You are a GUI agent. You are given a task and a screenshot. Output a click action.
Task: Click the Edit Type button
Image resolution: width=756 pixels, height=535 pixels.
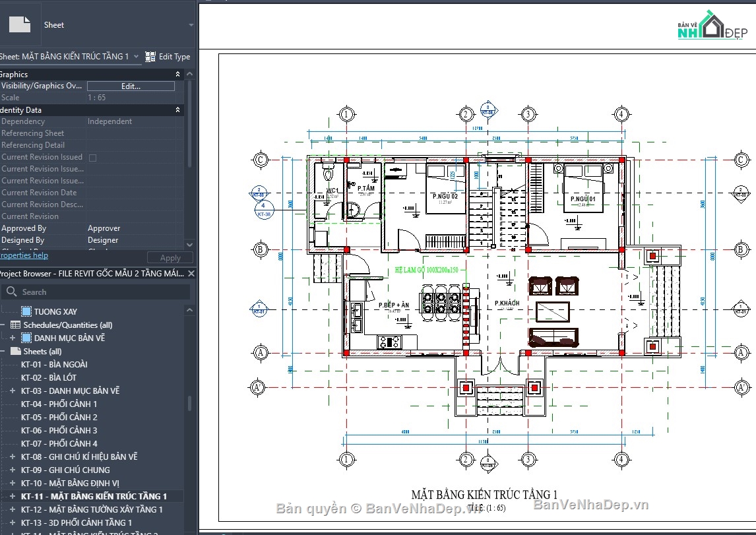pos(168,56)
